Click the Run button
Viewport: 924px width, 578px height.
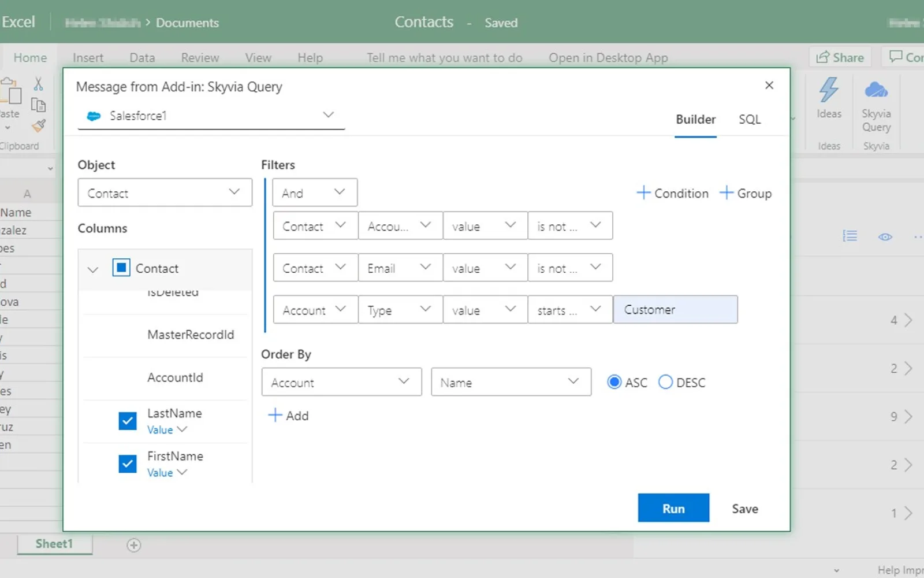(x=673, y=508)
